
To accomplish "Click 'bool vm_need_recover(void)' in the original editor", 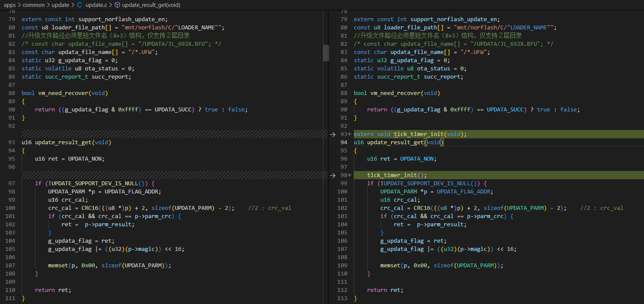I will pos(65,93).
